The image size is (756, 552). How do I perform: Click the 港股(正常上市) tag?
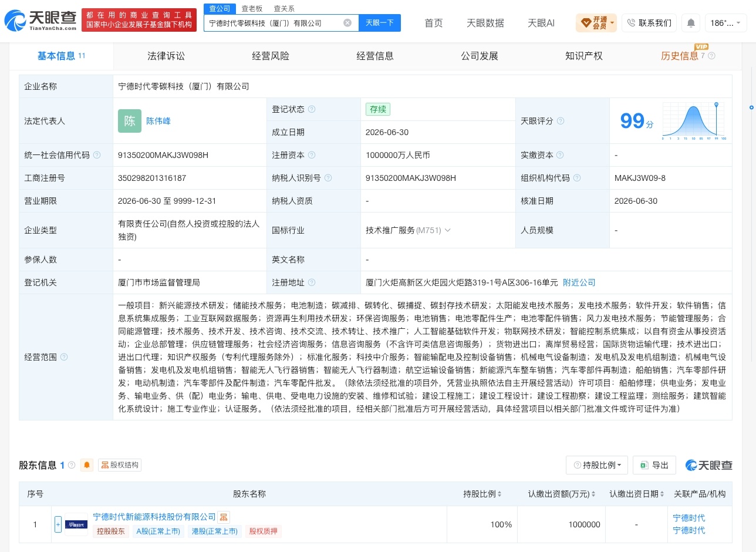point(215,531)
